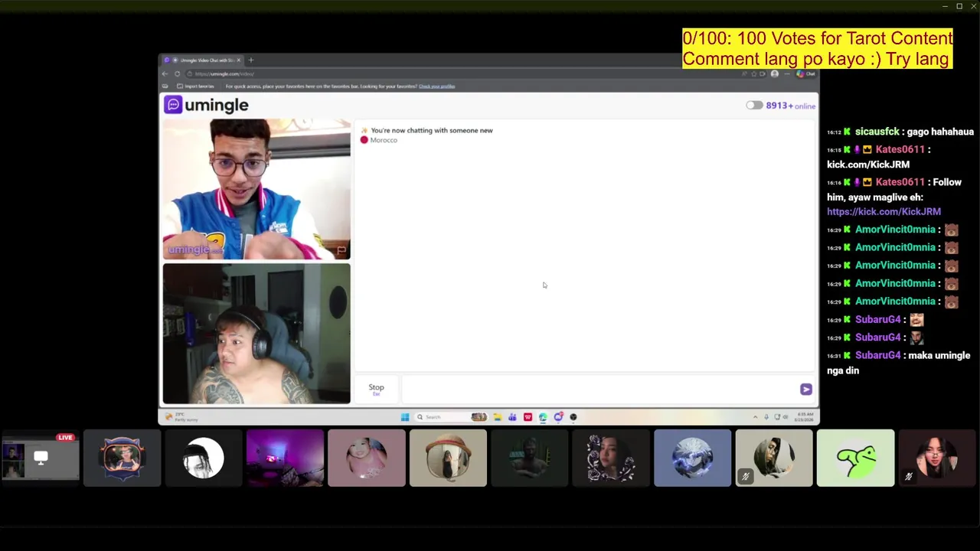Click the flag icon on stranger video
Viewport: 980px width, 551px height.
click(x=341, y=249)
